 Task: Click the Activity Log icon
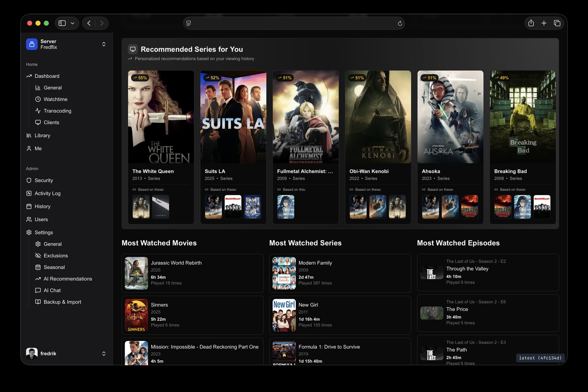click(29, 193)
